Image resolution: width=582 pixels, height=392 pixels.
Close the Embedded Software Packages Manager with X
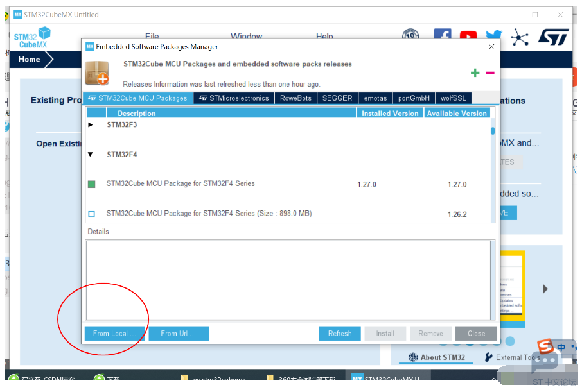click(x=491, y=47)
